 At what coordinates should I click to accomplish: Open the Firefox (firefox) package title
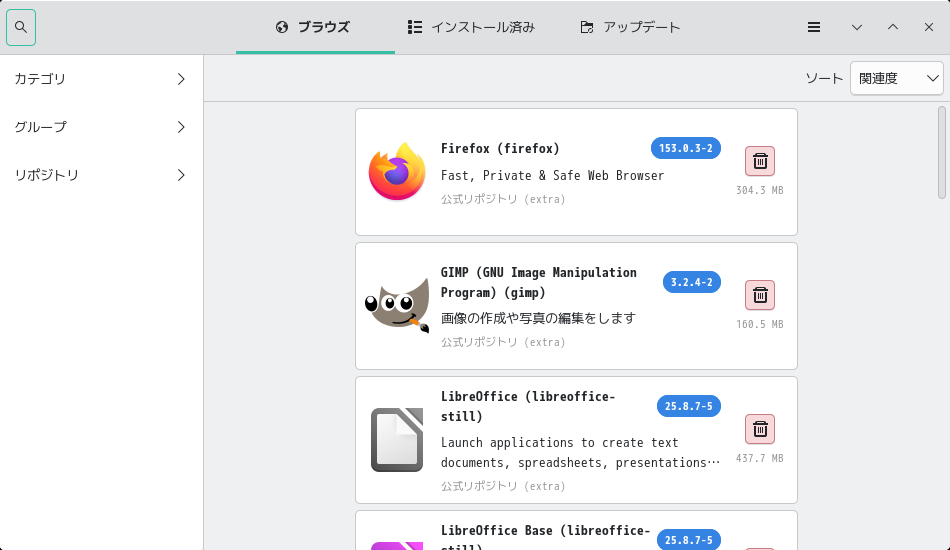coord(500,148)
